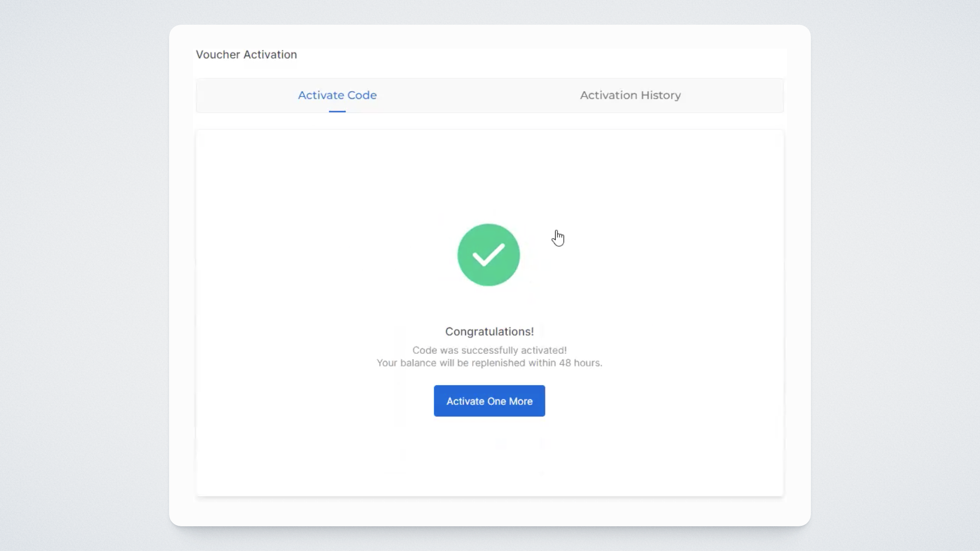Click blank area above the green checkmark

(x=489, y=179)
